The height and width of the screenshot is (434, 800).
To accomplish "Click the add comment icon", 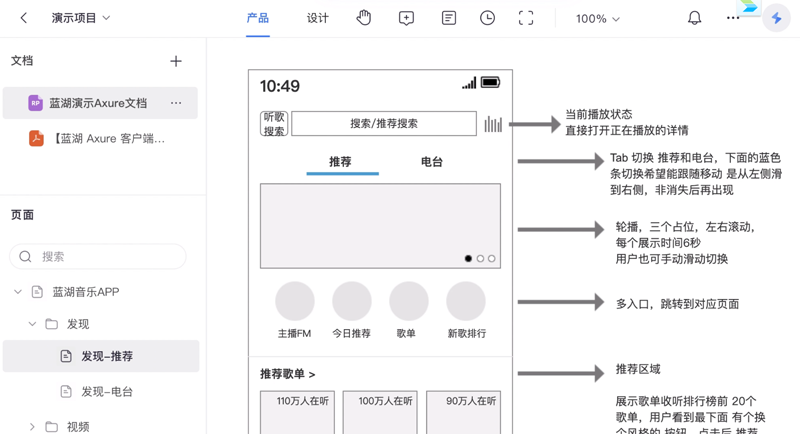I will [x=406, y=18].
